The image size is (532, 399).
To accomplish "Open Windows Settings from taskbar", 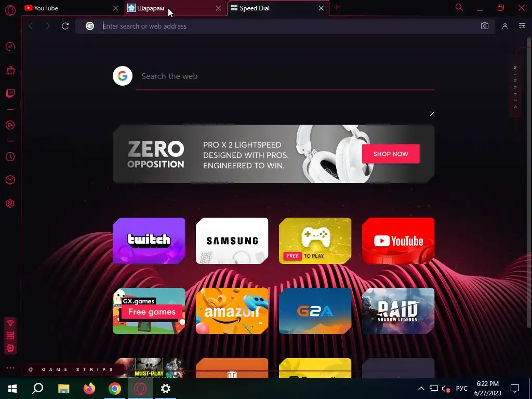I will pos(166,389).
